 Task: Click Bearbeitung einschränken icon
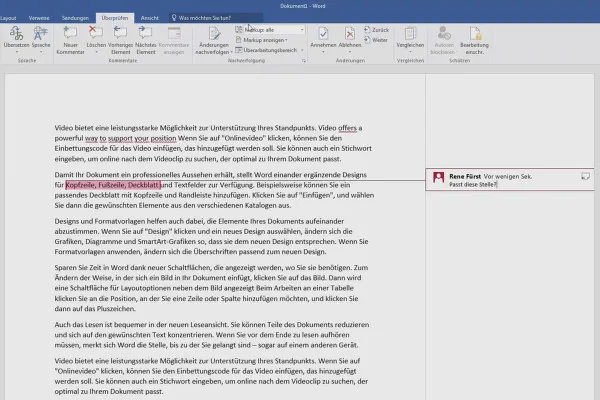(475, 33)
